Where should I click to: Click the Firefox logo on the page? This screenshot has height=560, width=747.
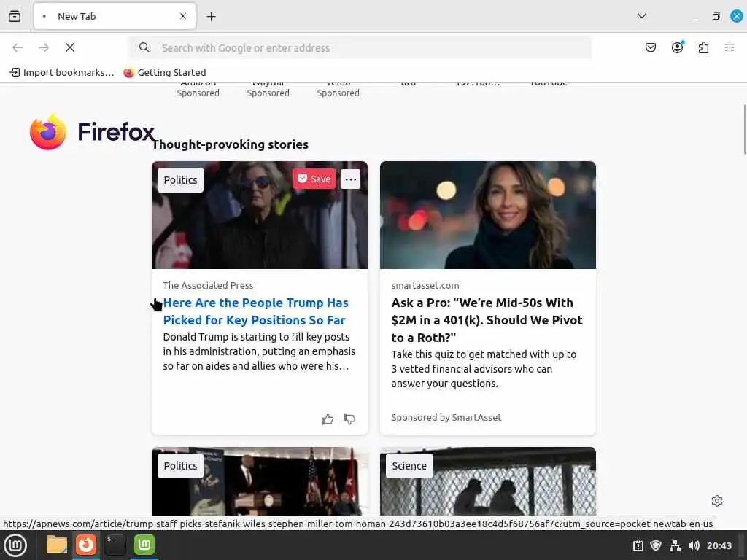[x=92, y=132]
